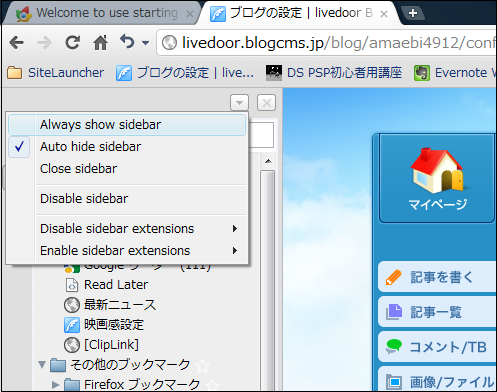This screenshot has width=497, height=392.
Task: Click the undo closed tab arrow
Action: tap(127, 42)
